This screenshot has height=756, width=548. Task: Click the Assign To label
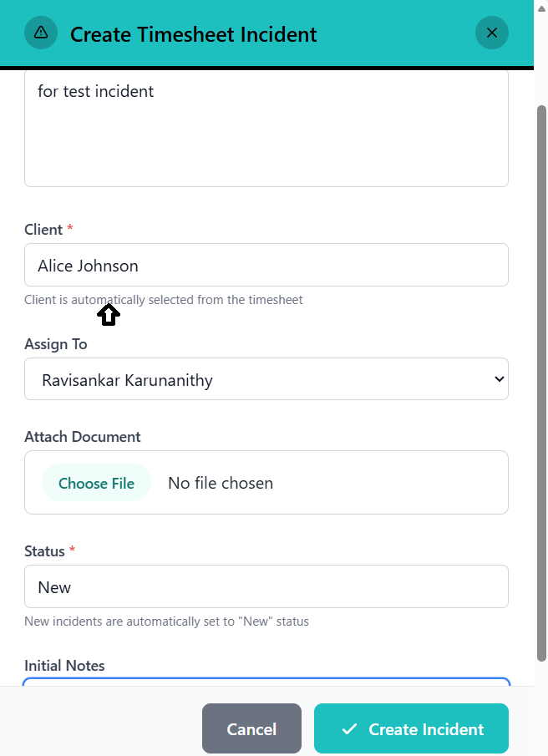click(56, 344)
